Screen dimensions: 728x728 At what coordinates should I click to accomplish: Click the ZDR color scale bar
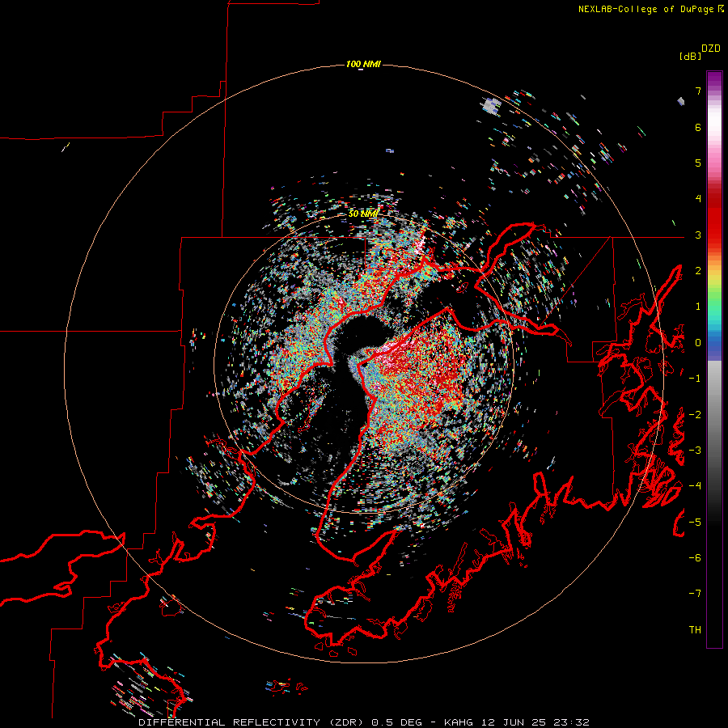pos(714,359)
